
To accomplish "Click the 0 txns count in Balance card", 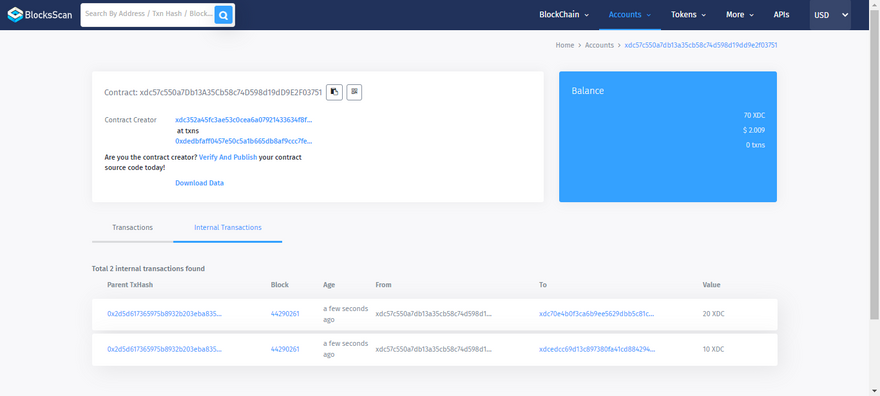I will [755, 145].
